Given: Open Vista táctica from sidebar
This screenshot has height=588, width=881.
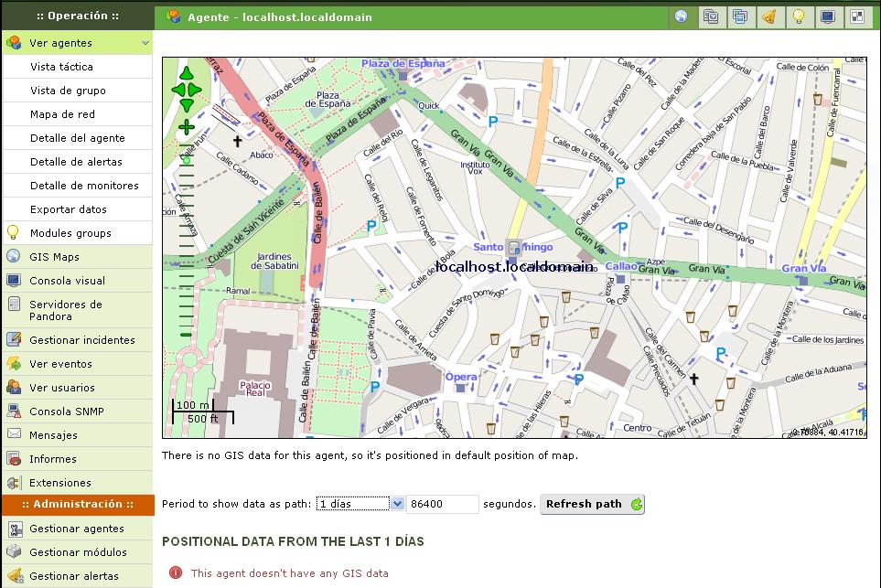Looking at the screenshot, I should pos(61,67).
